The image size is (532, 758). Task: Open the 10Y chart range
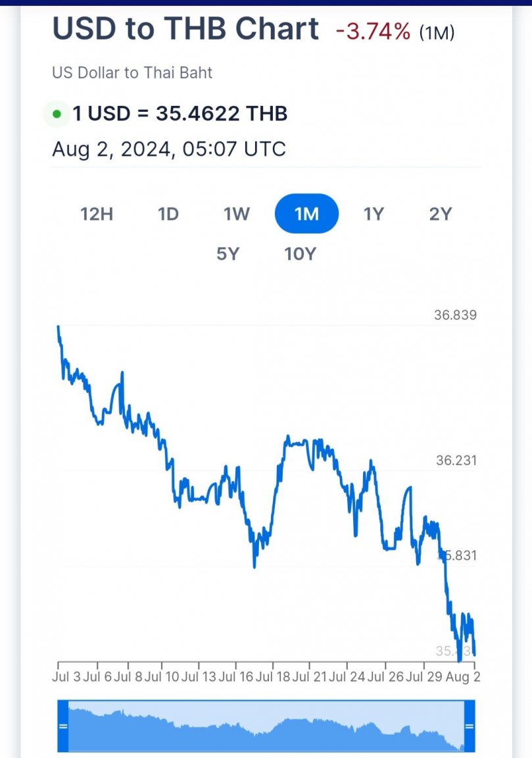pyautogui.click(x=300, y=253)
